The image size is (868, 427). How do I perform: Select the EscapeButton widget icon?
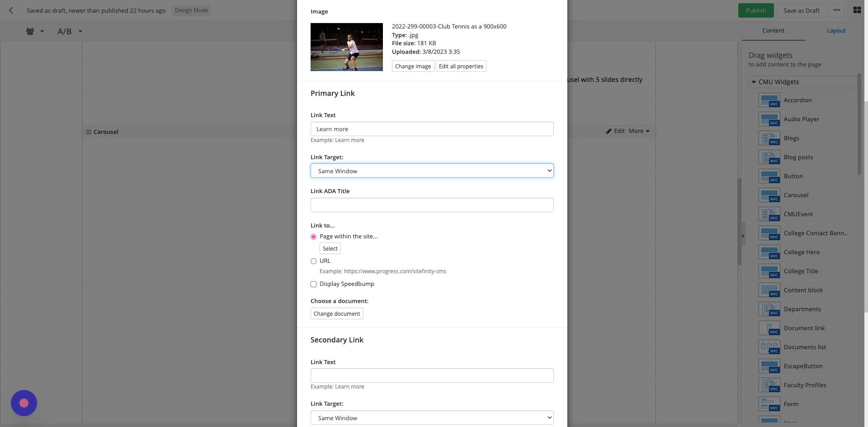click(769, 366)
